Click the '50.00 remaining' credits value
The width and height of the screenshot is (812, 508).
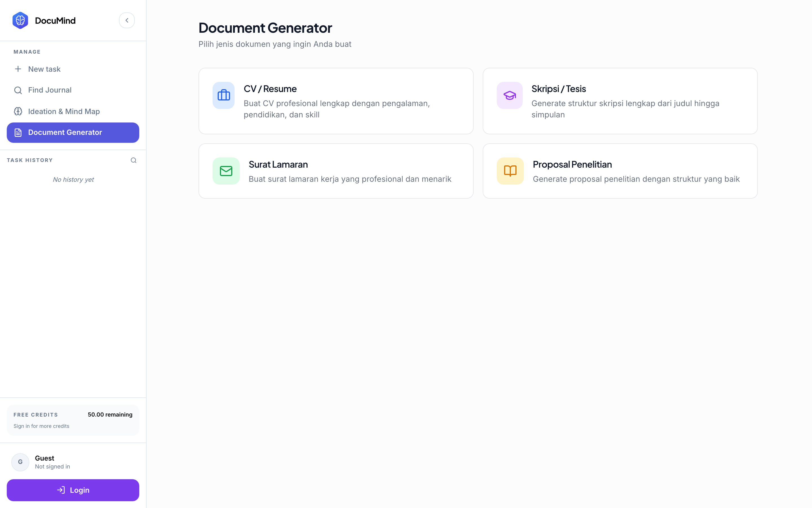[110, 415]
